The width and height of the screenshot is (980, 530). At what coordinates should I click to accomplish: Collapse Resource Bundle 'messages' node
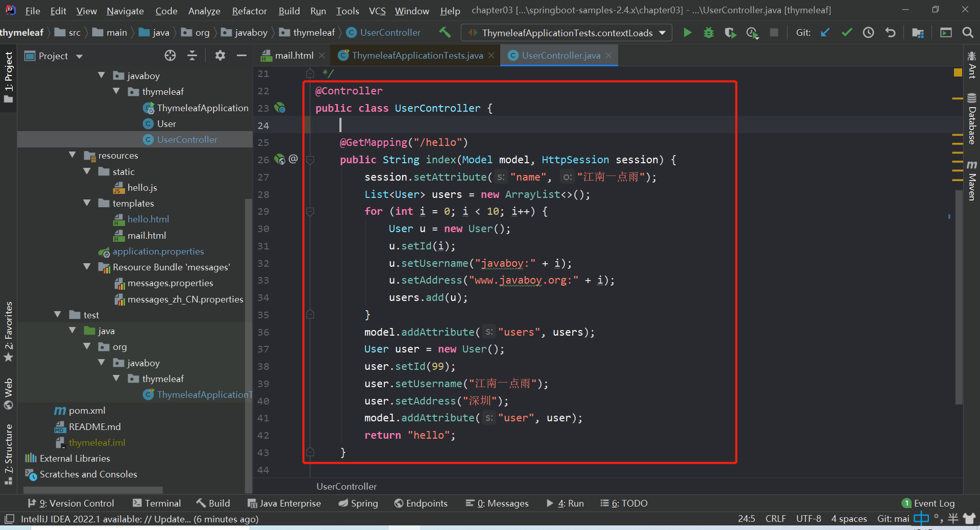click(87, 267)
